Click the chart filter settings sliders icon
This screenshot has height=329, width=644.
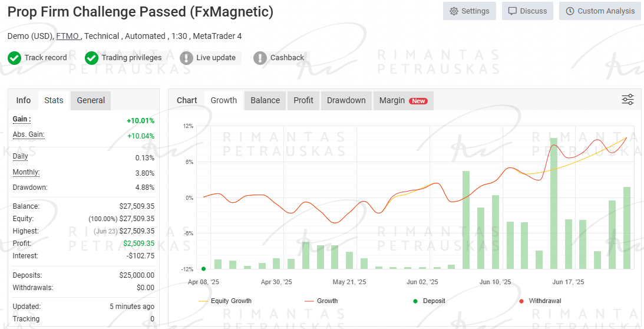coord(628,100)
